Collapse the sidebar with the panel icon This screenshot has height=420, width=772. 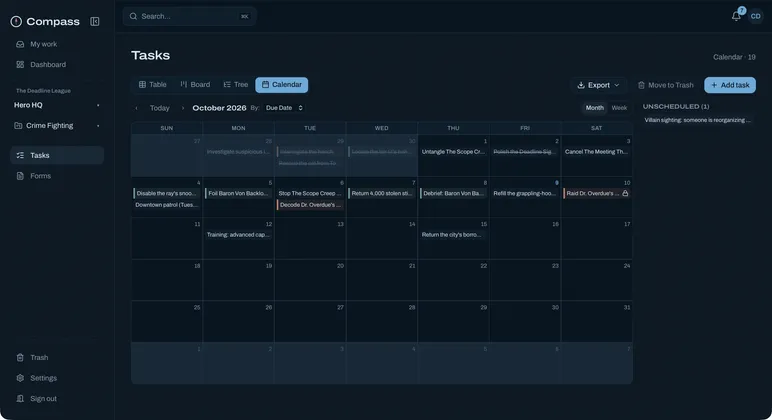click(x=95, y=22)
